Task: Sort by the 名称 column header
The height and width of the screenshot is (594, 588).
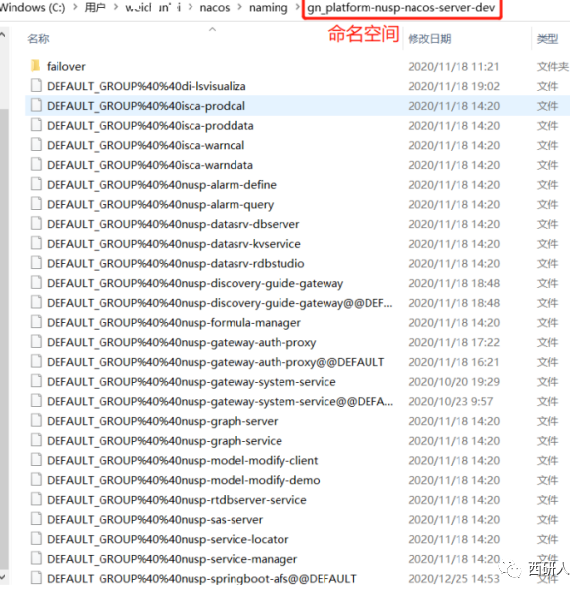Action: pos(38,39)
